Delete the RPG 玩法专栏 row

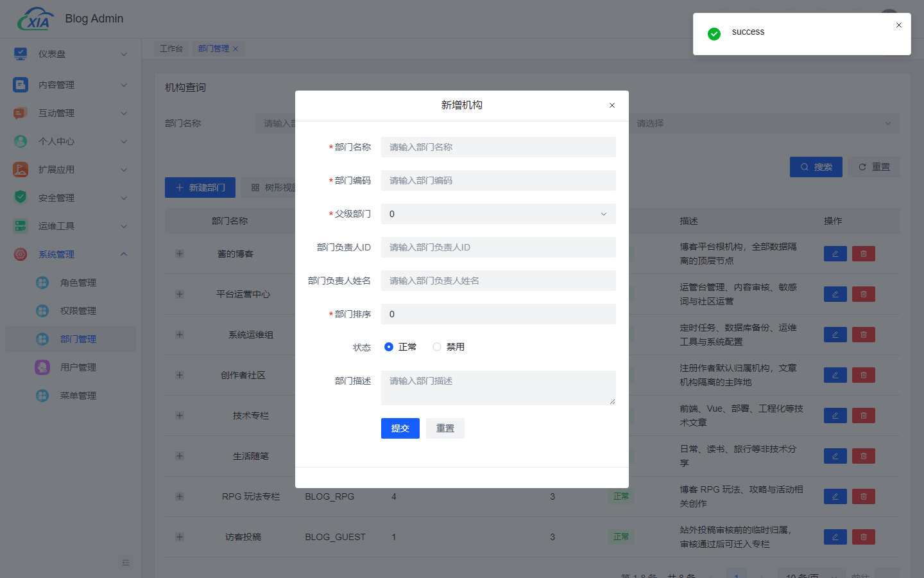pos(864,496)
